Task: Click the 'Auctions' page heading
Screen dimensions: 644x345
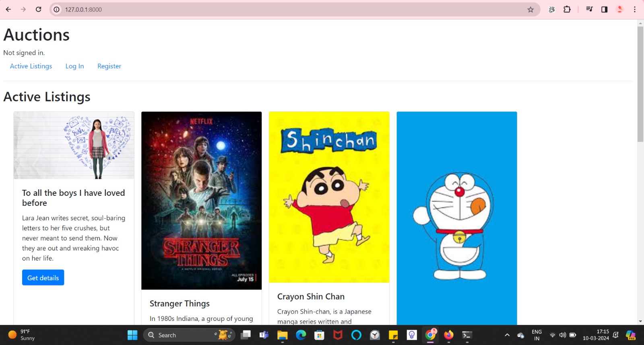Action: point(36,35)
